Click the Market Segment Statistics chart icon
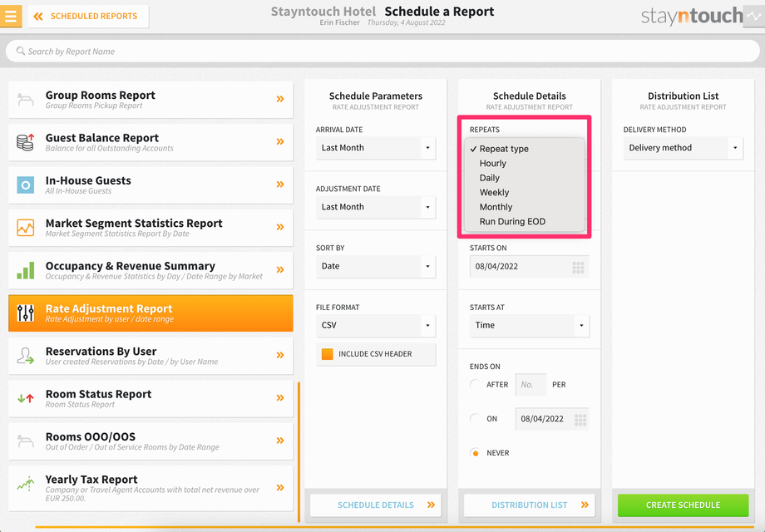Viewport: 765px width, 532px height. click(x=26, y=228)
